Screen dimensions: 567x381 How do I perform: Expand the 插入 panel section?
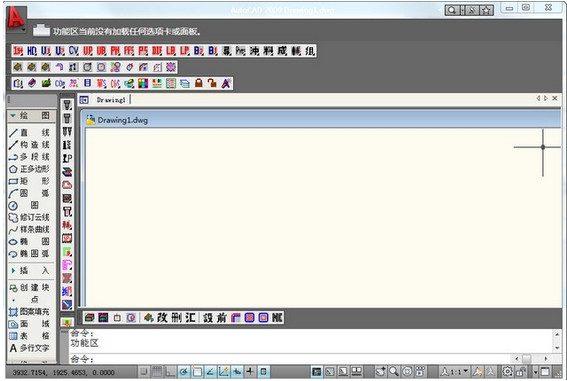pos(13,270)
